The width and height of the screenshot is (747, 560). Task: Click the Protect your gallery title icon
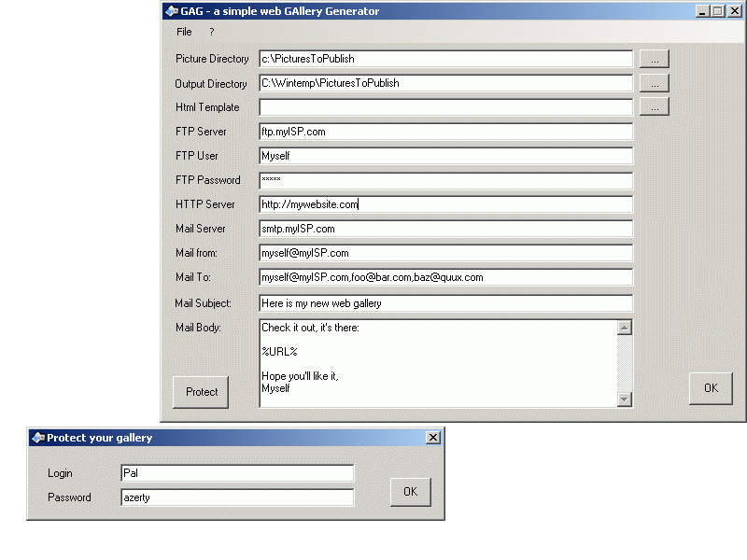(38, 437)
